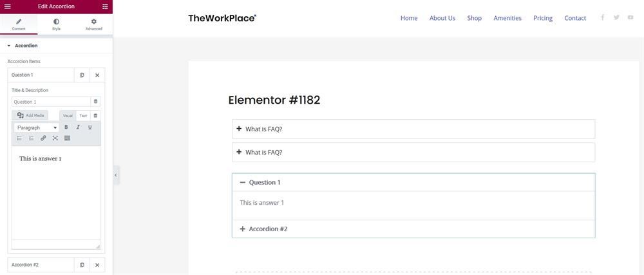Expand the second What is FAQ? item

[413, 152]
